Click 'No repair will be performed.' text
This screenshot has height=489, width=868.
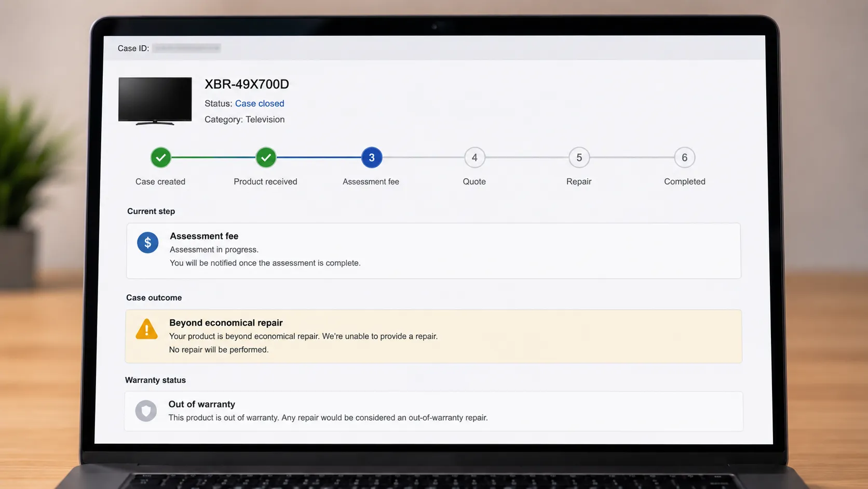coord(219,350)
